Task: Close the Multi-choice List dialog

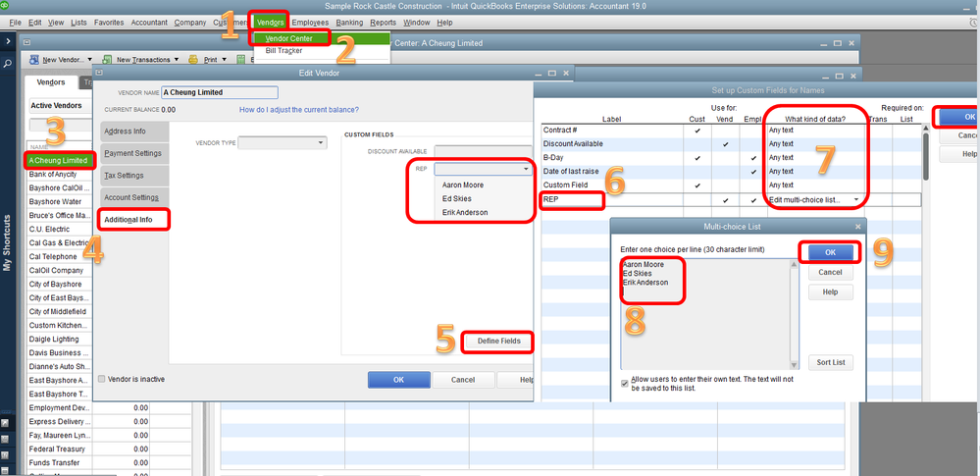Action: pyautogui.click(x=857, y=227)
